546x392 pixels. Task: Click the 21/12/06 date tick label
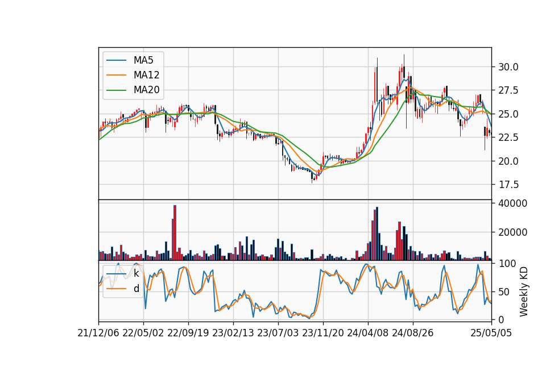(x=98, y=333)
